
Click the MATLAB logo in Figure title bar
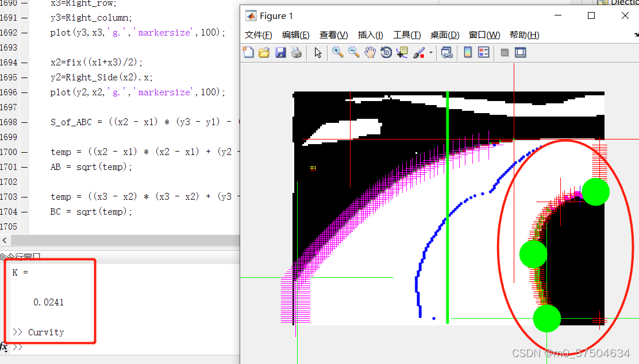pyautogui.click(x=251, y=16)
